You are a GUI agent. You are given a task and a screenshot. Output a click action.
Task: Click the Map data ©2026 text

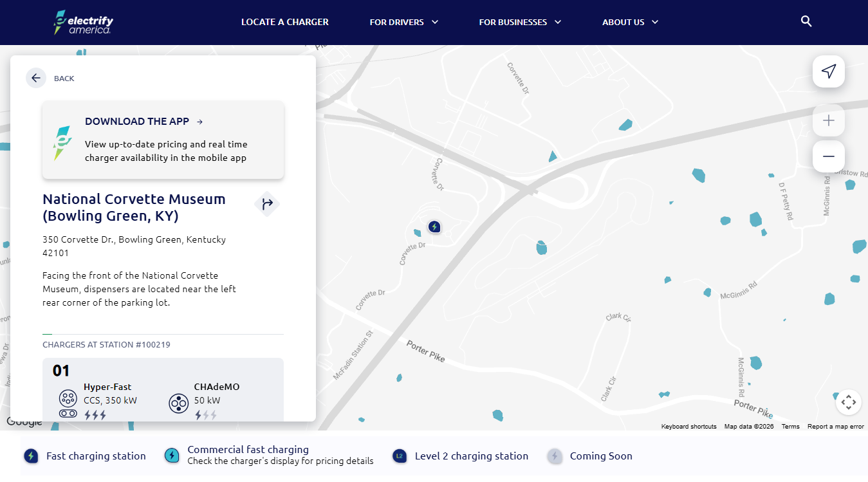tap(749, 427)
